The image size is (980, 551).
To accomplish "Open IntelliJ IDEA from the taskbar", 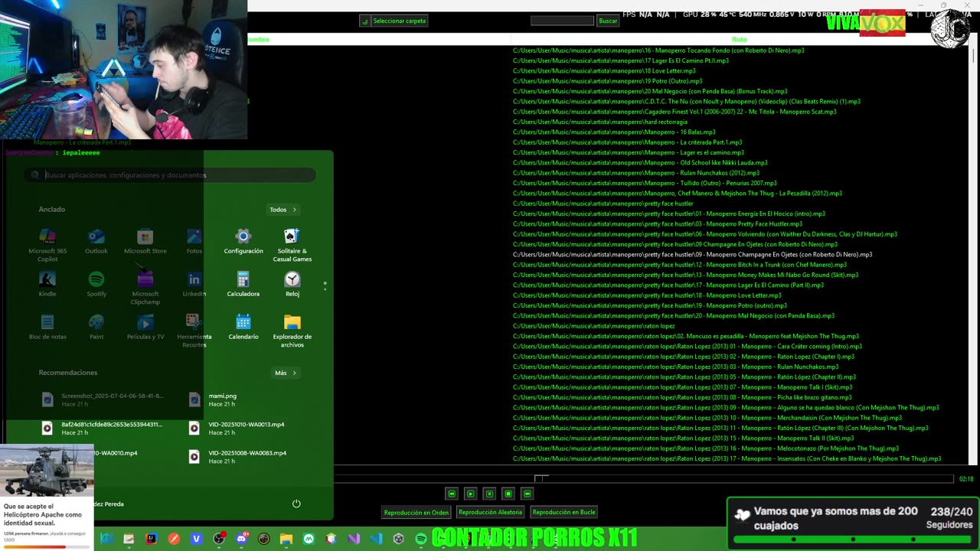I will (x=151, y=539).
